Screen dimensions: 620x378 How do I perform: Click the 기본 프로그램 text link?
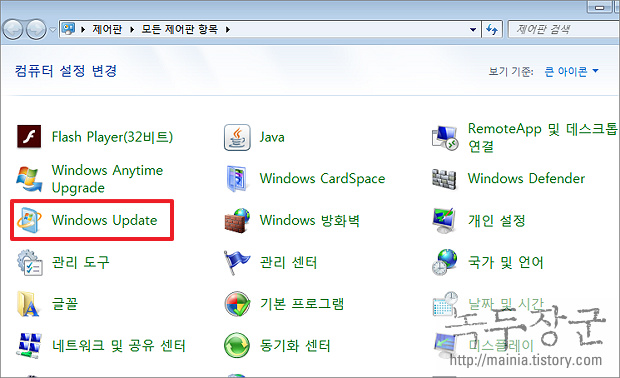302,304
